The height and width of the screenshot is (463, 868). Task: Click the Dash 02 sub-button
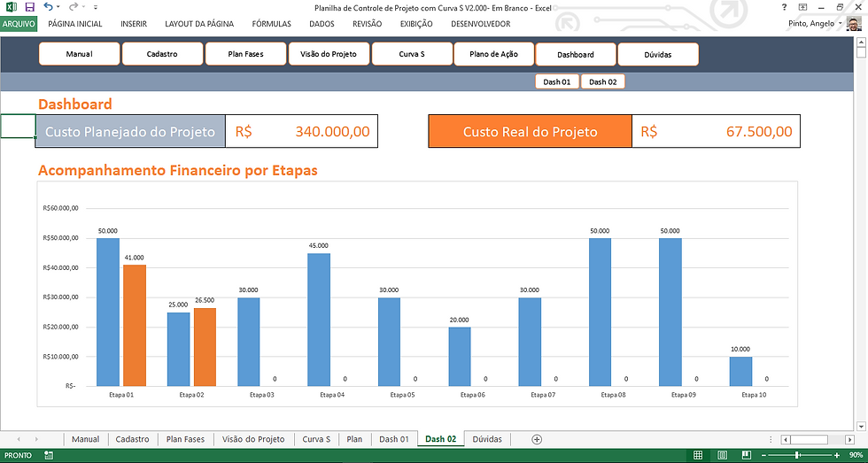[603, 81]
